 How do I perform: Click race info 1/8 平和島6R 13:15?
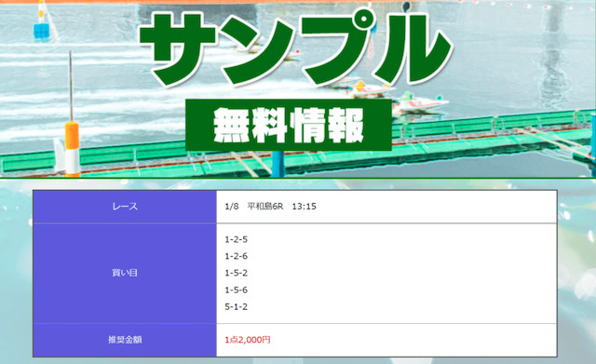270,207
